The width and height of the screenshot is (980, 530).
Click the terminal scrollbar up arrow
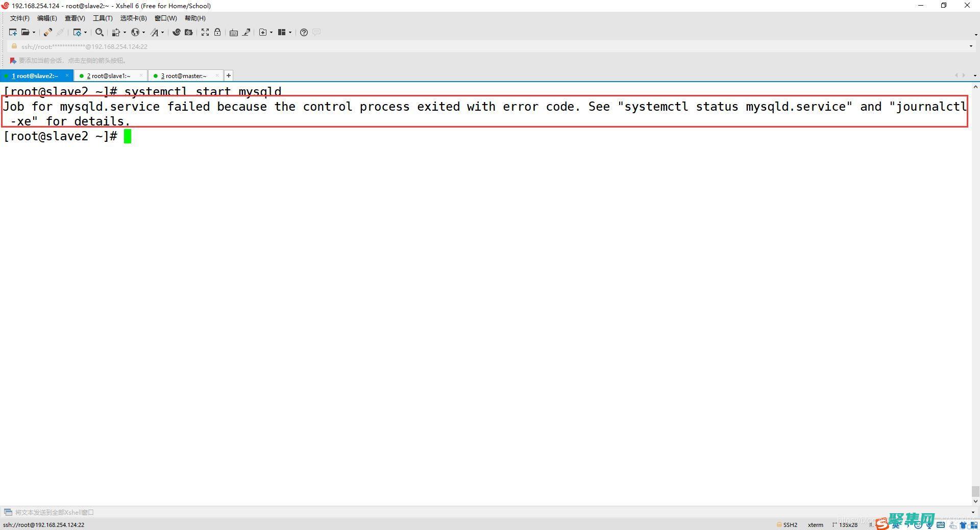pyautogui.click(x=975, y=87)
